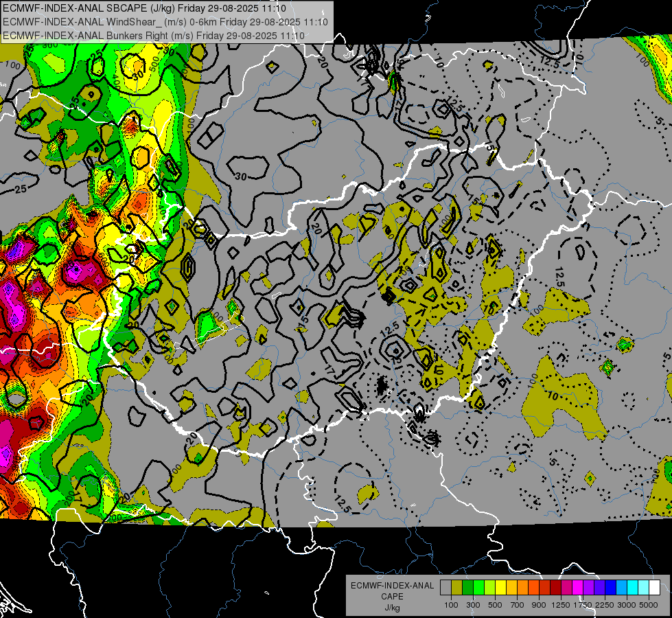The image size is (672, 618).
Task: Pick the white legend swatch
Action: tap(654, 588)
